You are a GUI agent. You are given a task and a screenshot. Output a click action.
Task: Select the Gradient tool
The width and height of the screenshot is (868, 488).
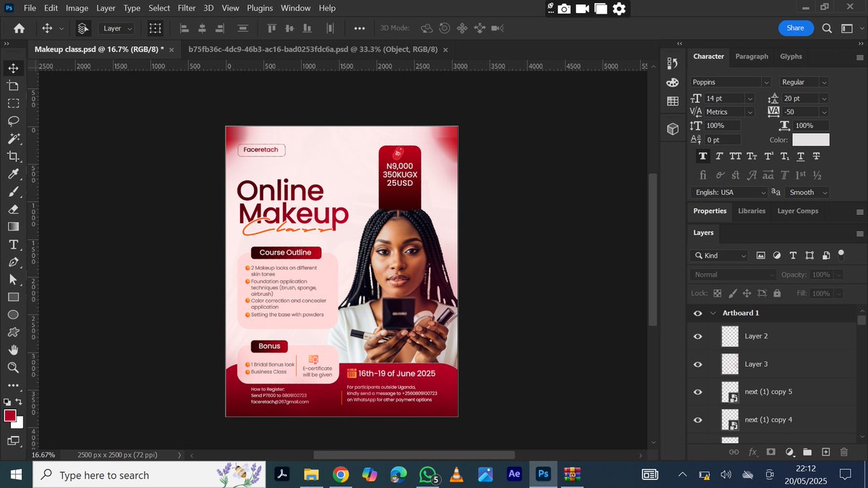tap(13, 226)
